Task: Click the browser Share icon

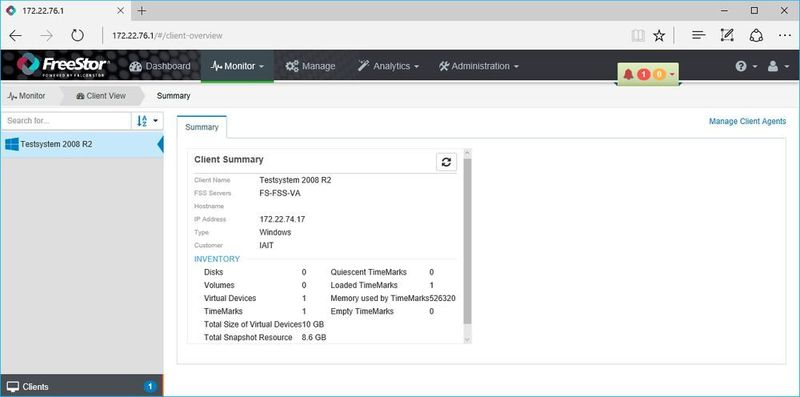Action: [x=756, y=35]
